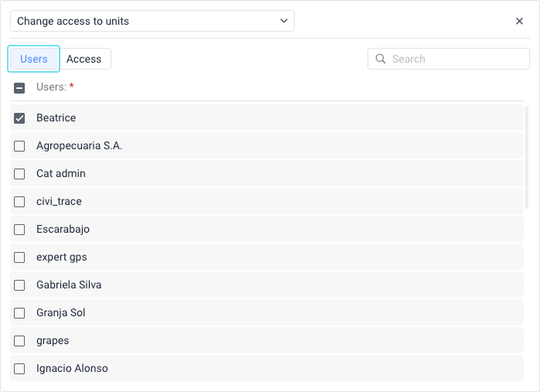
Task: Enable the Cat admin checkbox
Action: pos(19,174)
